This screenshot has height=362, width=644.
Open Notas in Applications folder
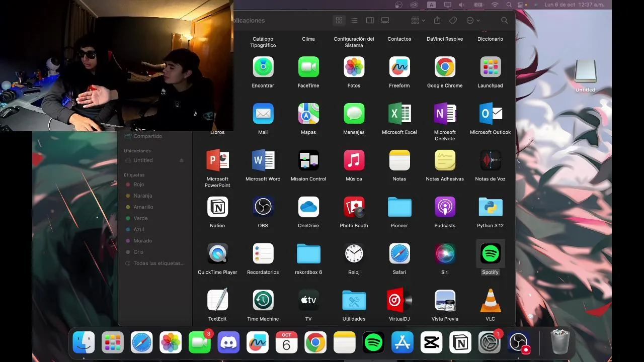[399, 160]
